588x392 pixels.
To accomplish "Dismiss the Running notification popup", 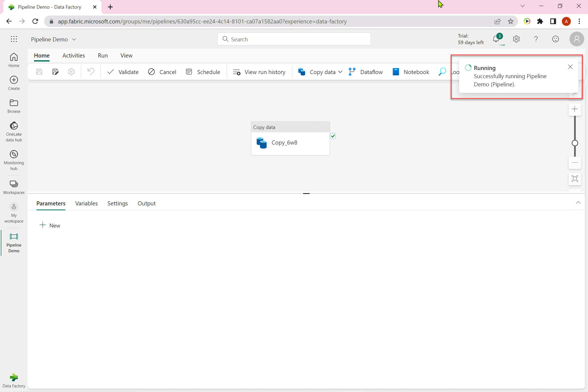I will tap(570, 67).
